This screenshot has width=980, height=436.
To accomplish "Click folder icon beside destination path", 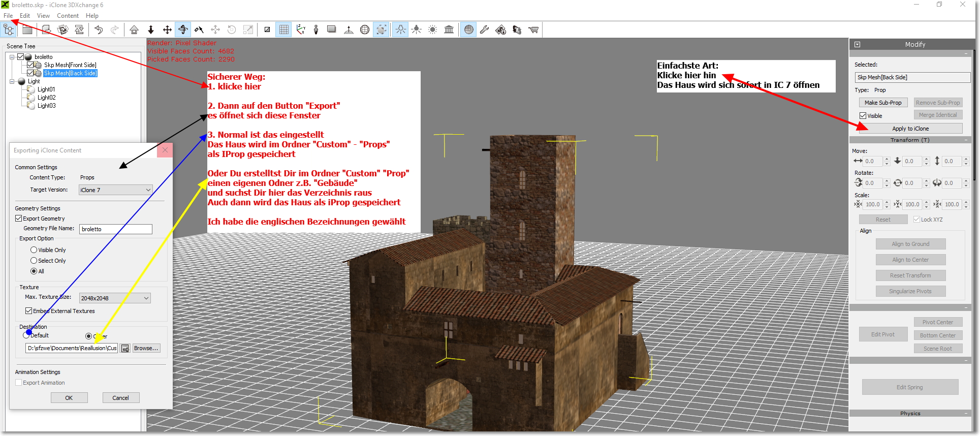I will 125,349.
